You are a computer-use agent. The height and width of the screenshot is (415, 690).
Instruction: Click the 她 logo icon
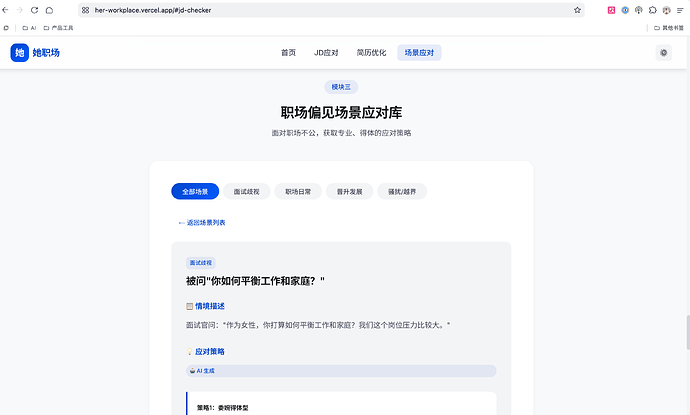20,53
